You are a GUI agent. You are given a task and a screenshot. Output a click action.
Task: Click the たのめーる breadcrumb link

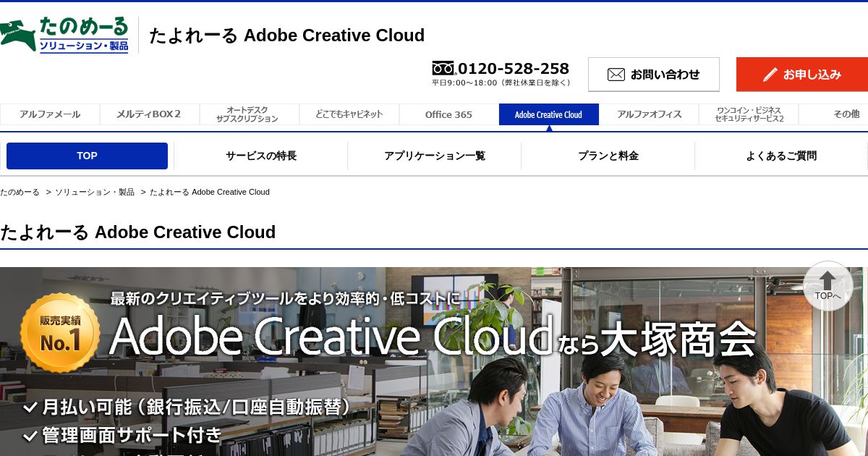20,192
